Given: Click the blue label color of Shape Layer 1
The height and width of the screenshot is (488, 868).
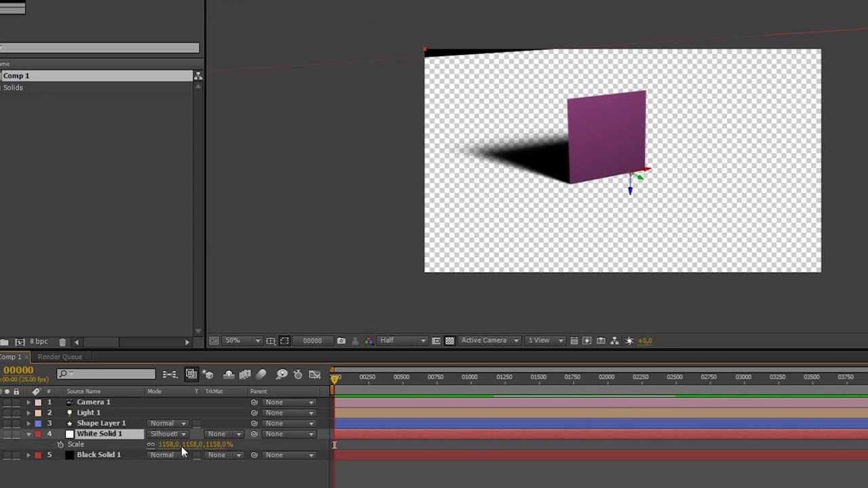Looking at the screenshot, I should tap(38, 424).
